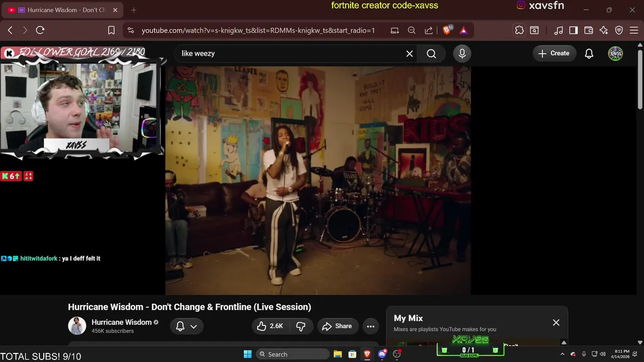This screenshot has width=644, height=362.
Task: Open the tab search toolbar icon
Action: pyautogui.click(x=534, y=30)
